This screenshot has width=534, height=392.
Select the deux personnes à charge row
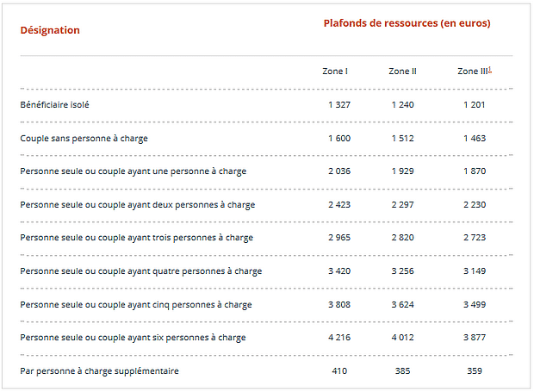pos(266,205)
